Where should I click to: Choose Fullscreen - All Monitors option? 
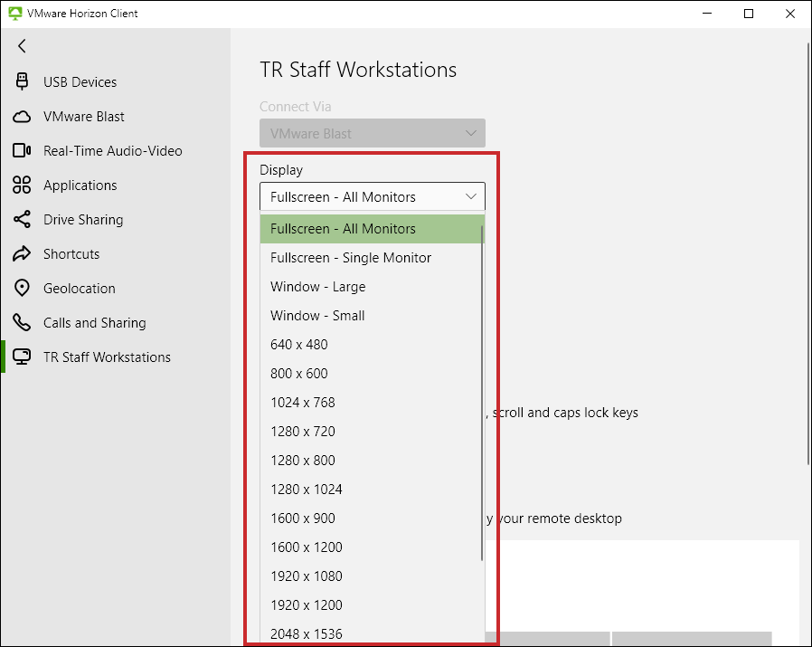click(x=371, y=229)
